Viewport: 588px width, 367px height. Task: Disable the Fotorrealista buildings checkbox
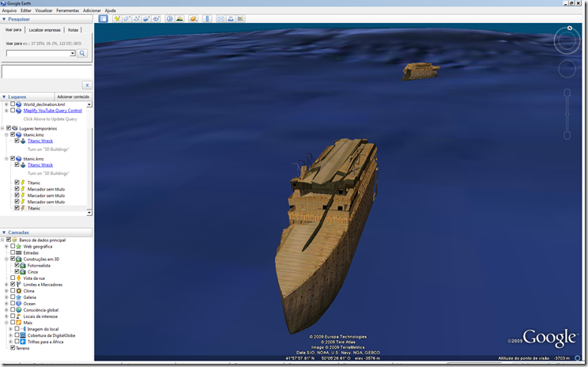click(17, 265)
